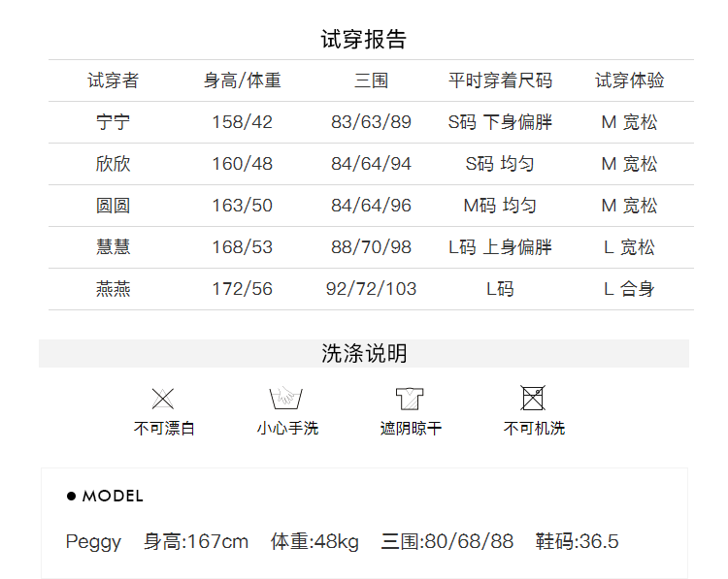728x579 pixels.
Task: Click the 鞋码:36.5 text
Action: click(578, 542)
